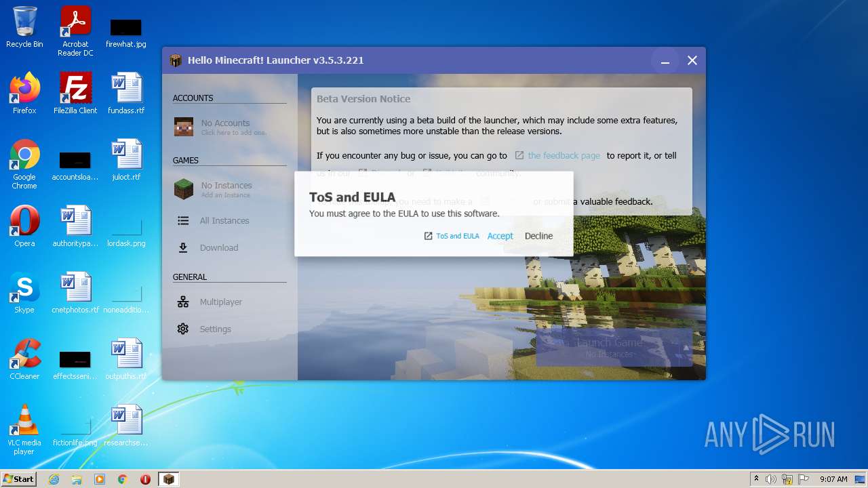Click the Launch Game button
The width and height of the screenshot is (868, 488).
(609, 347)
